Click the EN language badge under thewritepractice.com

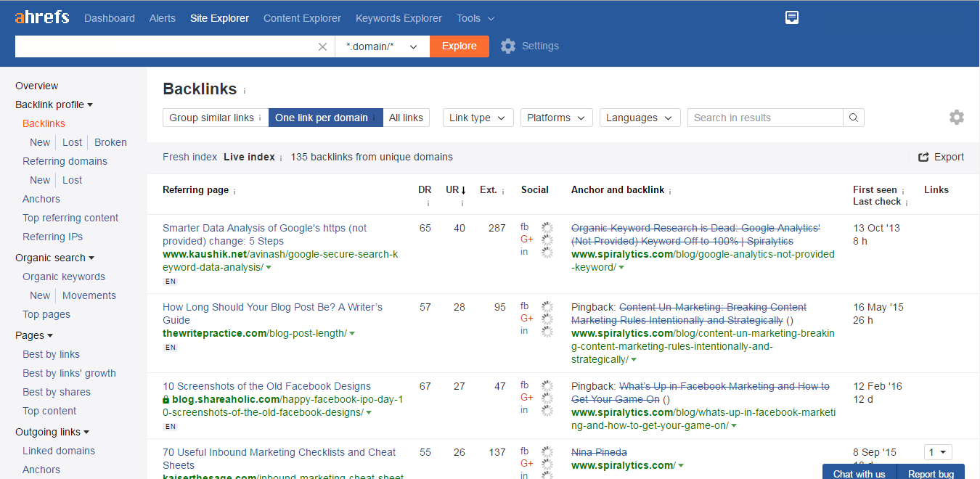click(171, 348)
